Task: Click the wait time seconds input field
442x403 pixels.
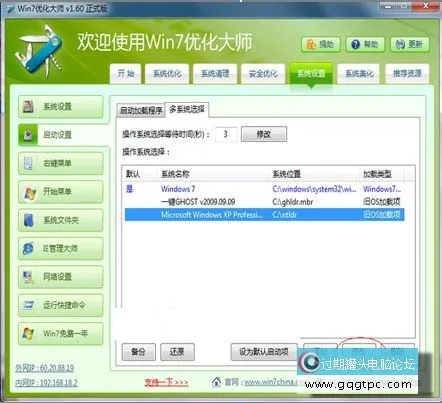Action: [226, 134]
